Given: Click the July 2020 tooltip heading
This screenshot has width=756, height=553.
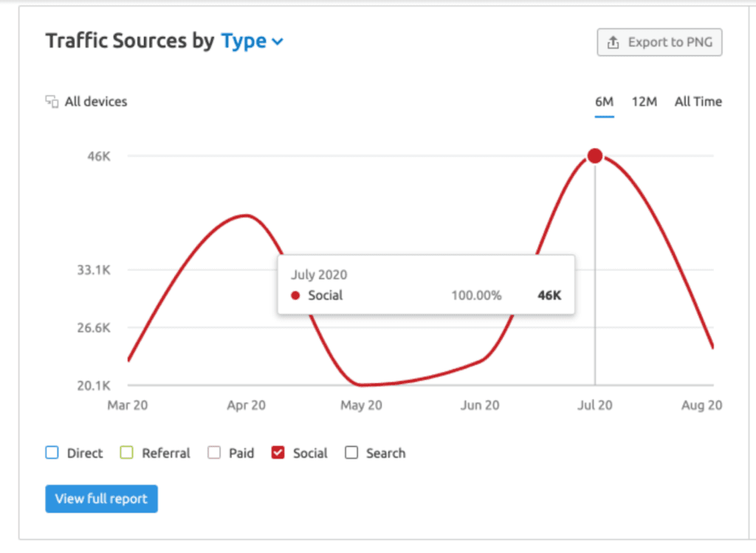Looking at the screenshot, I should pyautogui.click(x=319, y=275).
